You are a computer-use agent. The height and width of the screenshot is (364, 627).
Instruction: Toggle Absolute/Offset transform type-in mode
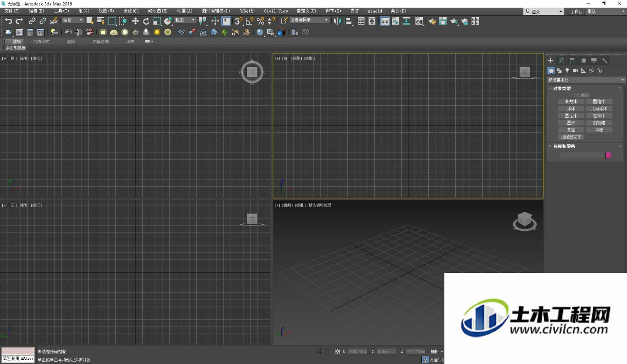coord(337,351)
